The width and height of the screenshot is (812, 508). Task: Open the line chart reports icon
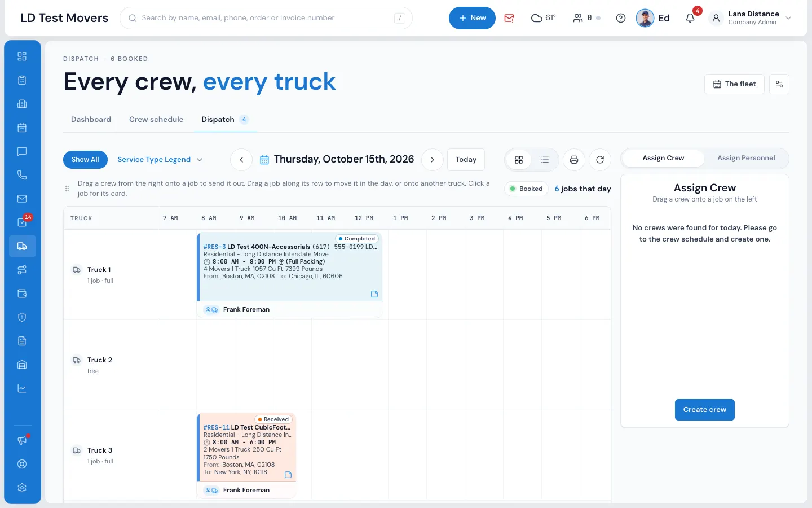[x=22, y=388]
